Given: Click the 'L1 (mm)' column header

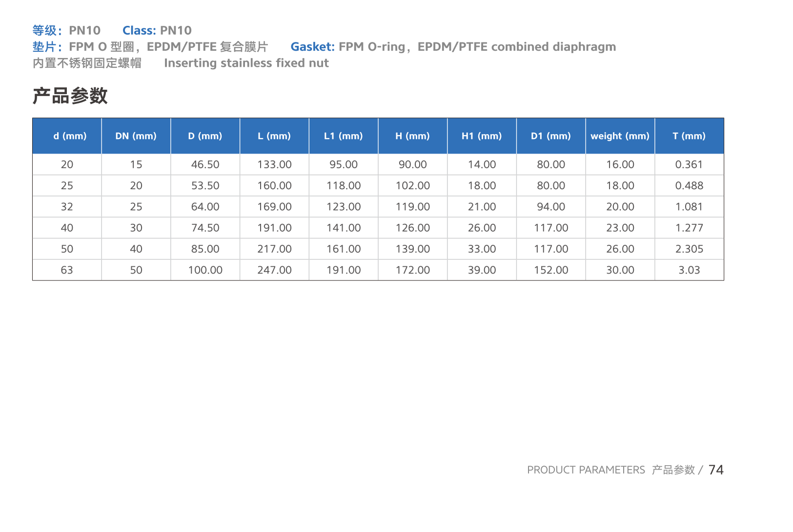Looking at the screenshot, I should [x=344, y=136].
